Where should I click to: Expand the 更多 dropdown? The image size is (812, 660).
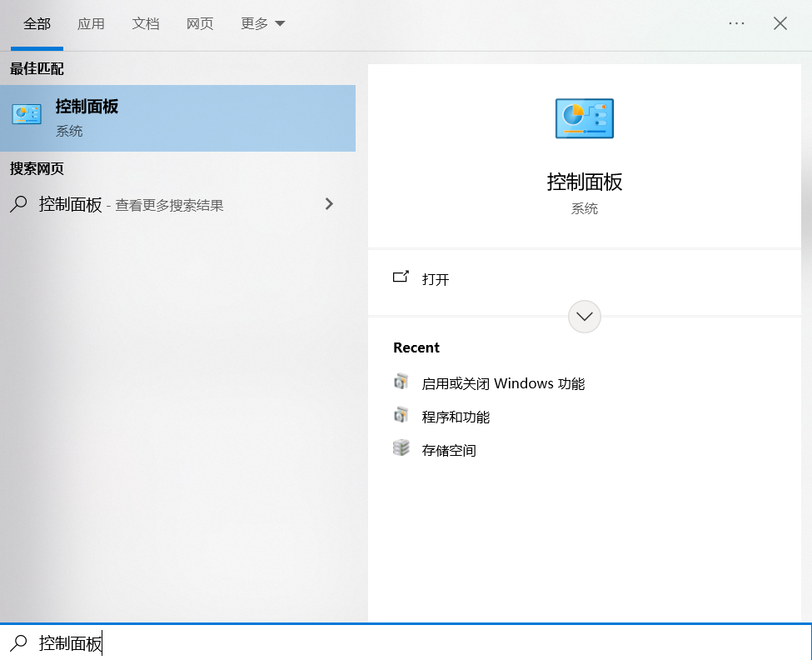pos(262,24)
